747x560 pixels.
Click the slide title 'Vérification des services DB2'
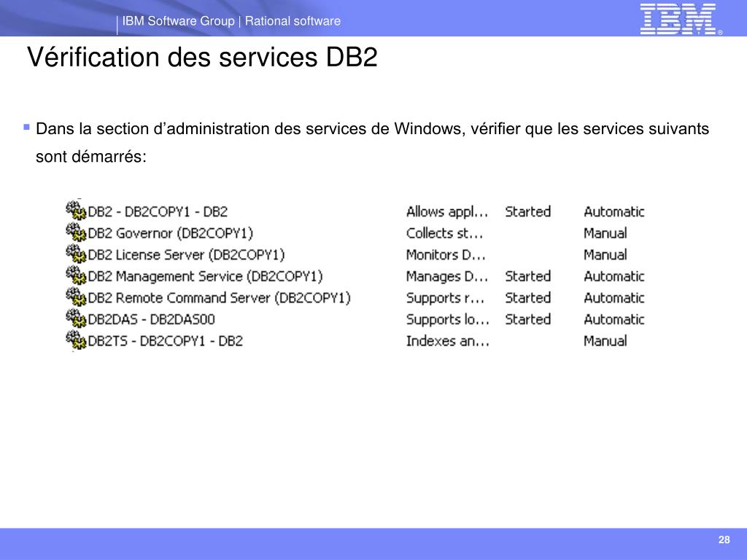[x=203, y=57]
